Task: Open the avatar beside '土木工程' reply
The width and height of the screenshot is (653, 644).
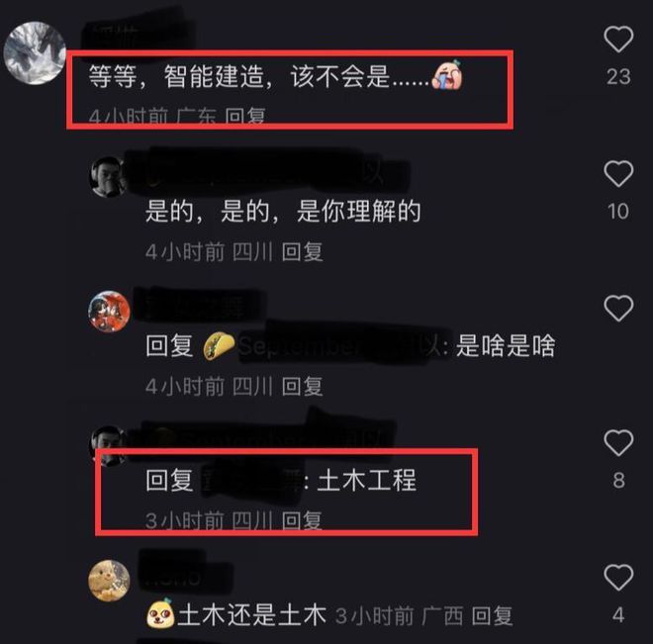Action: [108, 445]
